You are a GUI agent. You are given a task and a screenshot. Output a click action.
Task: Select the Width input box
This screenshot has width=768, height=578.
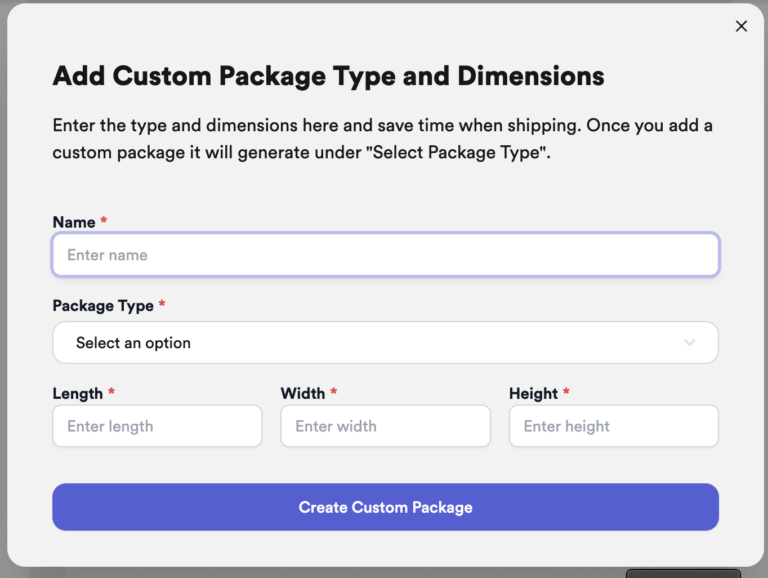click(385, 426)
